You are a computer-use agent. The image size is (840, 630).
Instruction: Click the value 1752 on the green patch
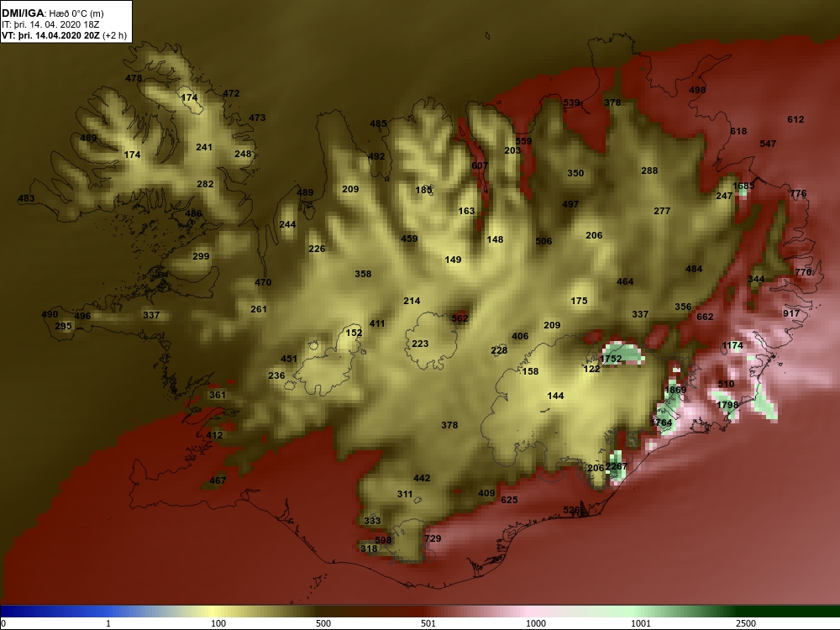612,359
